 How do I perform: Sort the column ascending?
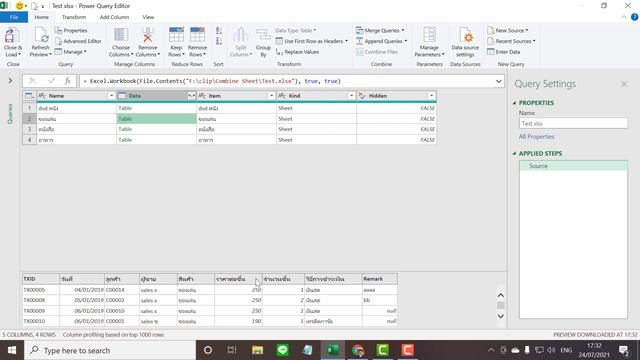(219, 31)
